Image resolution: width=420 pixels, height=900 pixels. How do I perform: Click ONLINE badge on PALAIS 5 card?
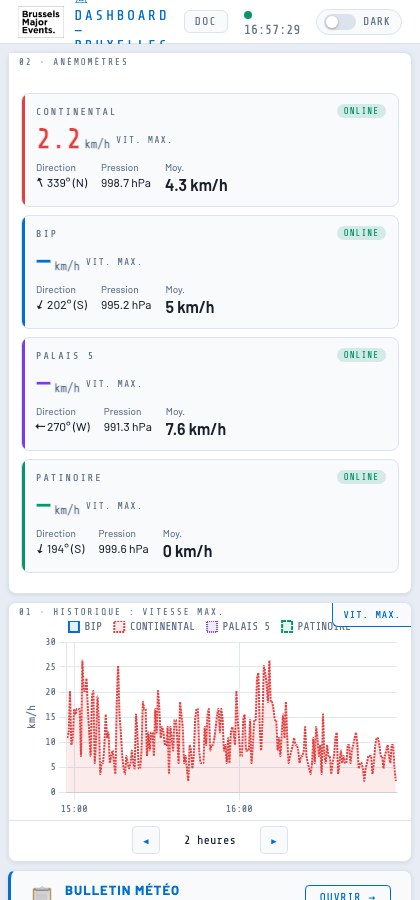coord(361,355)
